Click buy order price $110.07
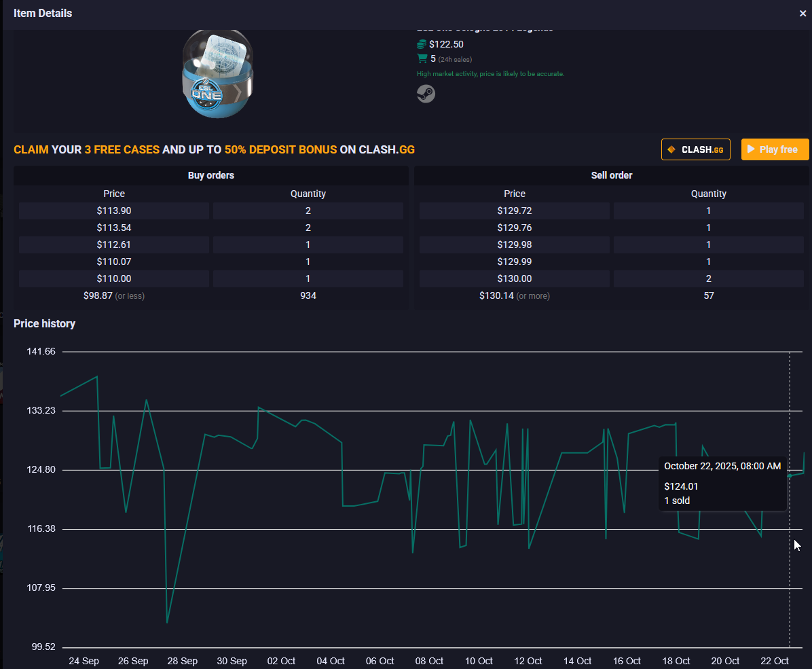812x669 pixels. tap(114, 261)
